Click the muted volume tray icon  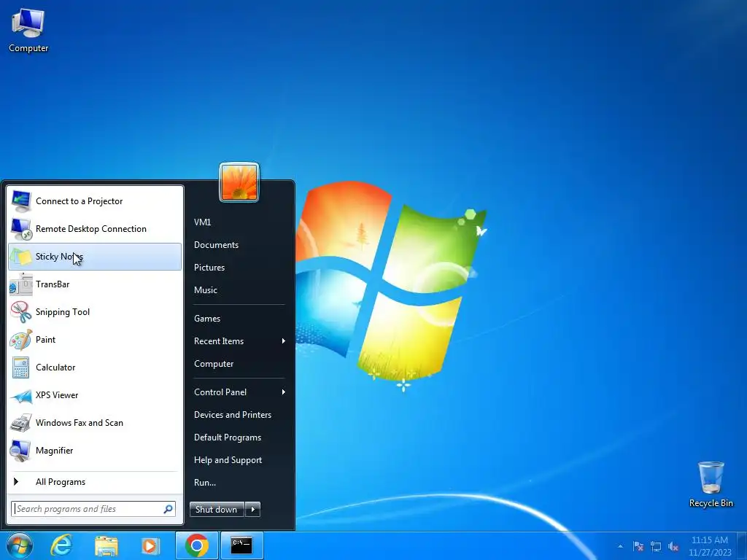[x=673, y=546]
